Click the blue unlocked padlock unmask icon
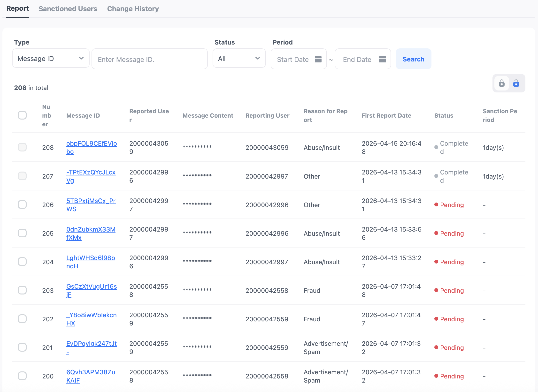 point(516,83)
